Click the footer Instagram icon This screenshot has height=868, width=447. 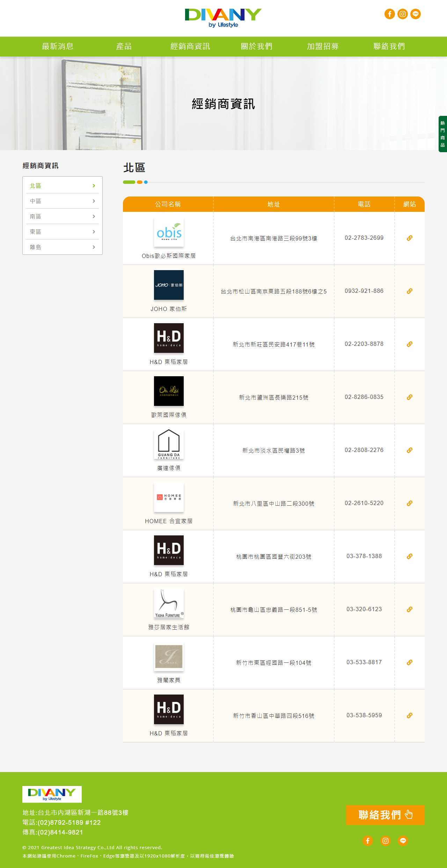(x=386, y=841)
